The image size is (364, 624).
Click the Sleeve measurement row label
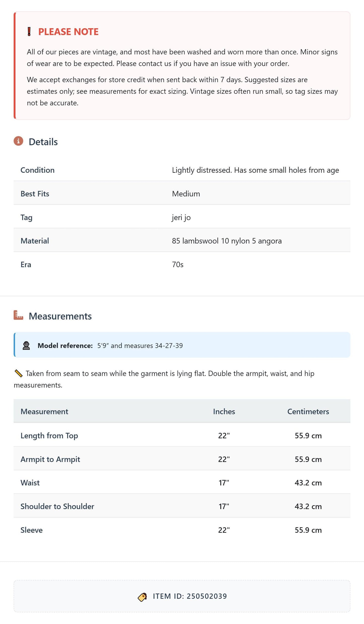[31, 530]
